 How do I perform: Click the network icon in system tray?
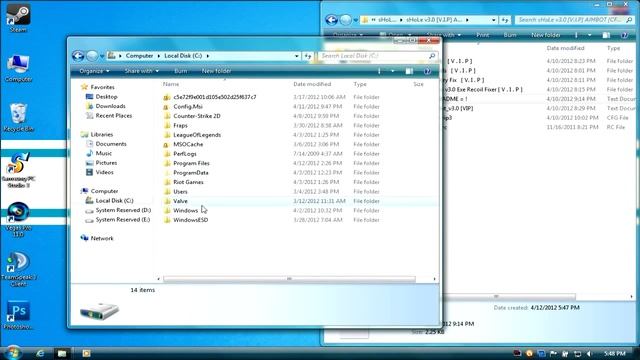[x=577, y=353]
